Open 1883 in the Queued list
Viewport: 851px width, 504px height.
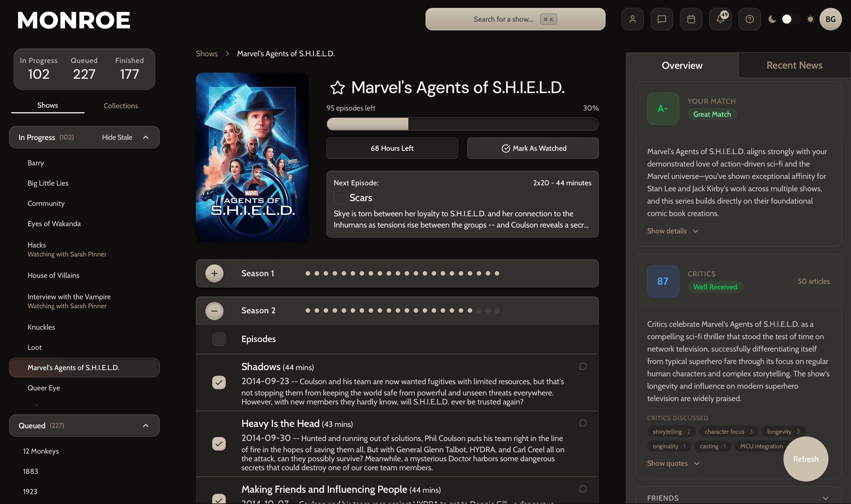(30, 471)
